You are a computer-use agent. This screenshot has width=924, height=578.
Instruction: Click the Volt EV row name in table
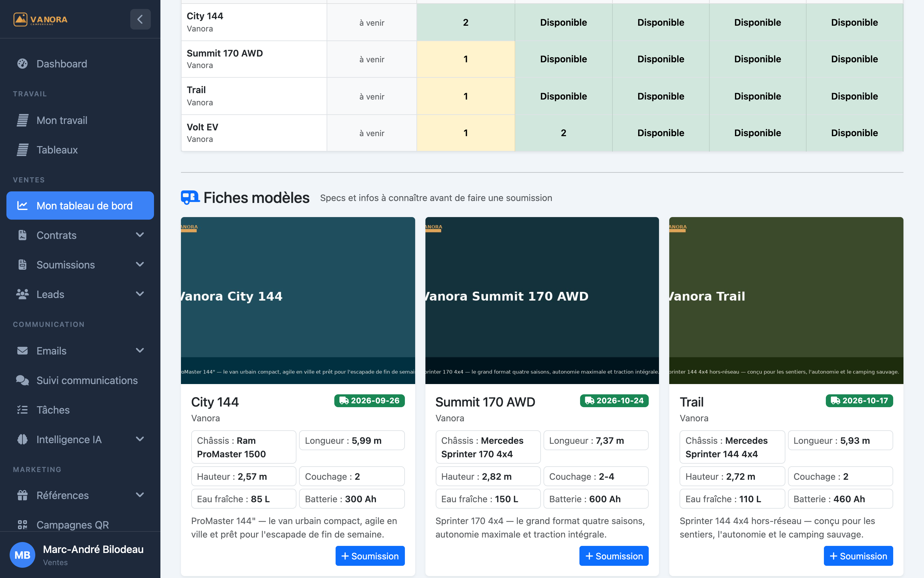(x=202, y=127)
